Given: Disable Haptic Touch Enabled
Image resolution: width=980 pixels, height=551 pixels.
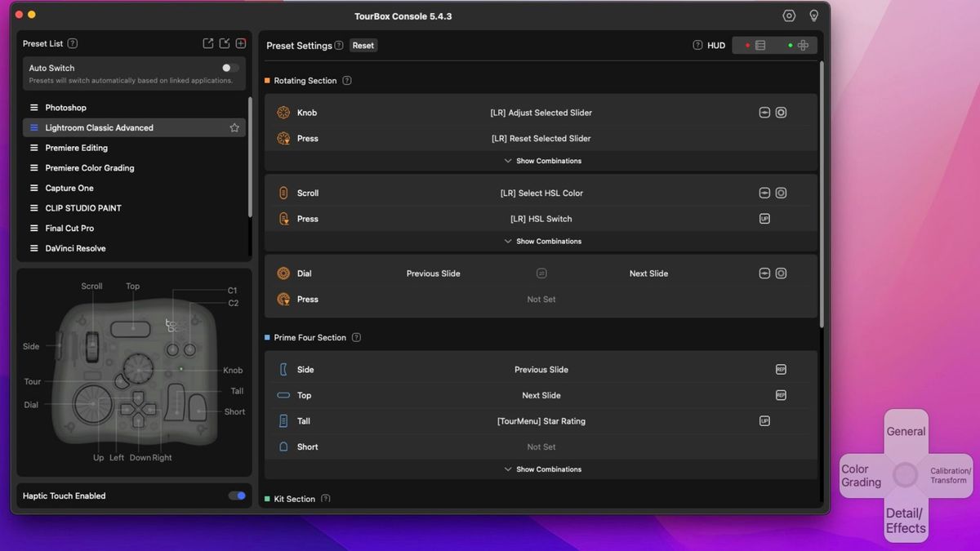Looking at the screenshot, I should pos(237,495).
